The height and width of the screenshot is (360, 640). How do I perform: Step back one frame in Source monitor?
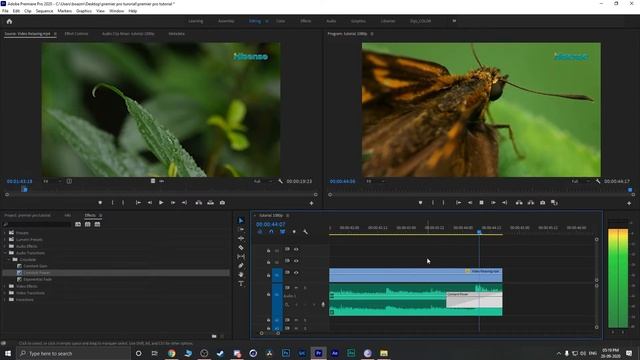coord(150,202)
